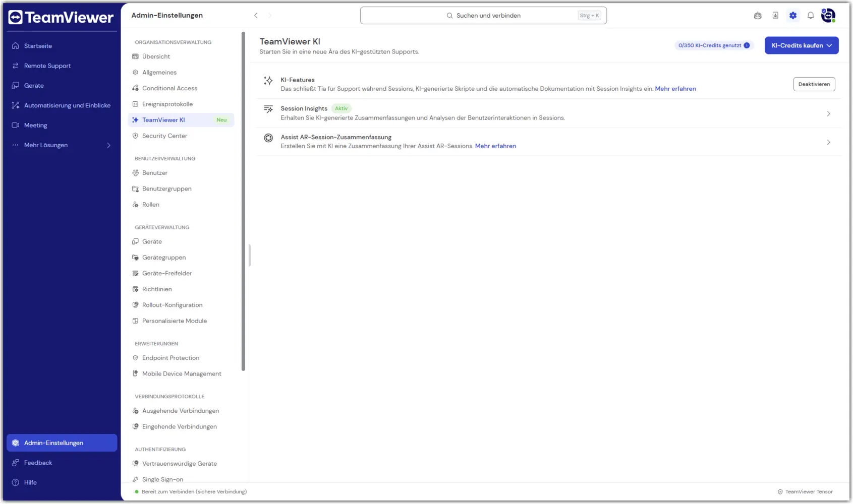Click the Suchen und verbinden search field

pyautogui.click(x=483, y=16)
